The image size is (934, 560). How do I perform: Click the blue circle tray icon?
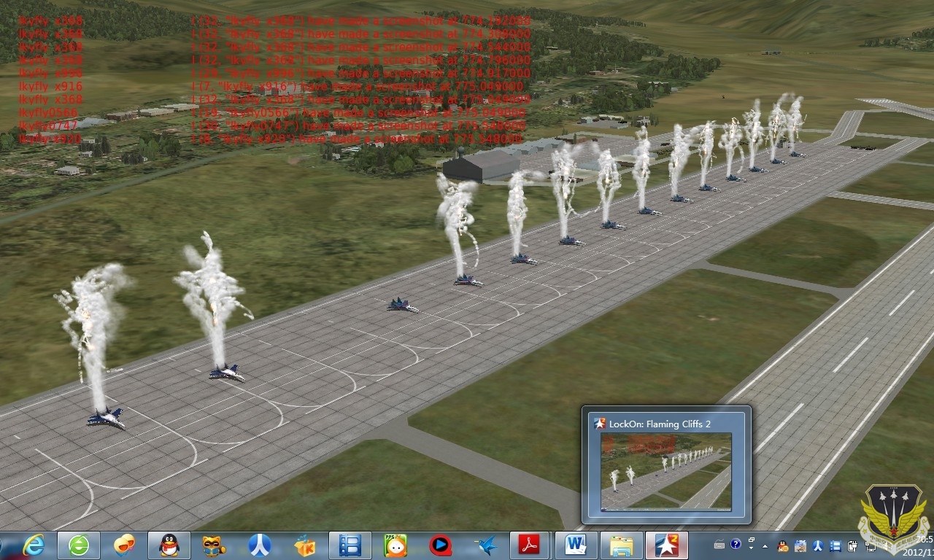point(818,546)
